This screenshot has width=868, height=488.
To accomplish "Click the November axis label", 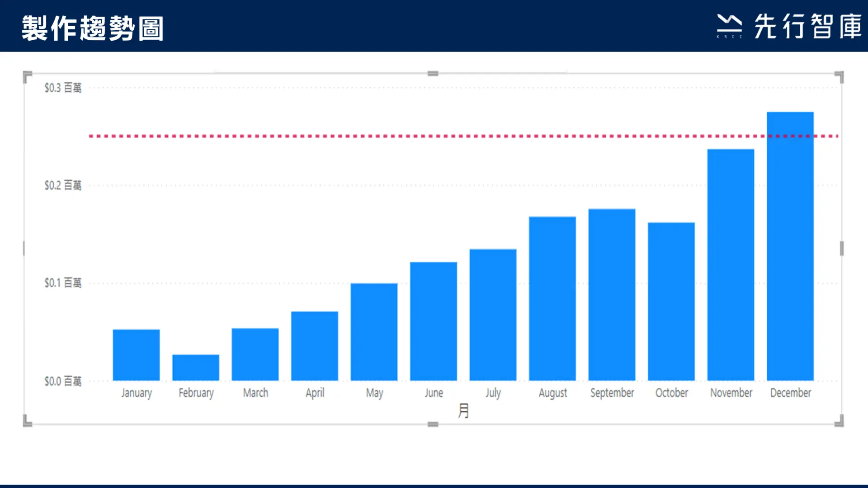I will point(731,393).
